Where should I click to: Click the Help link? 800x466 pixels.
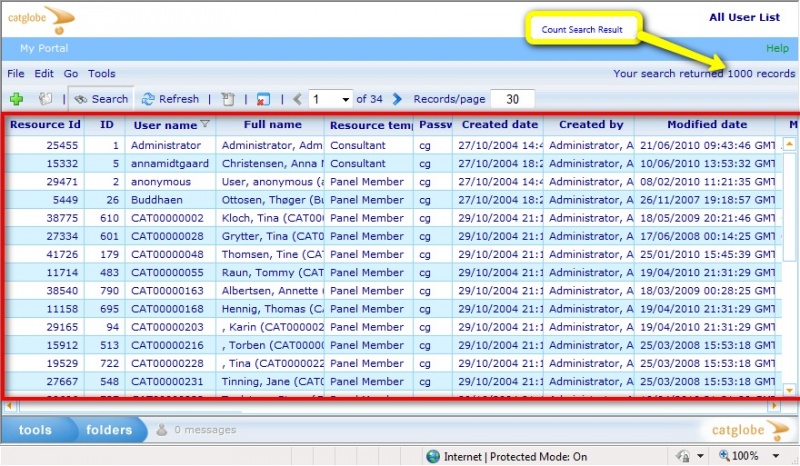[777, 48]
